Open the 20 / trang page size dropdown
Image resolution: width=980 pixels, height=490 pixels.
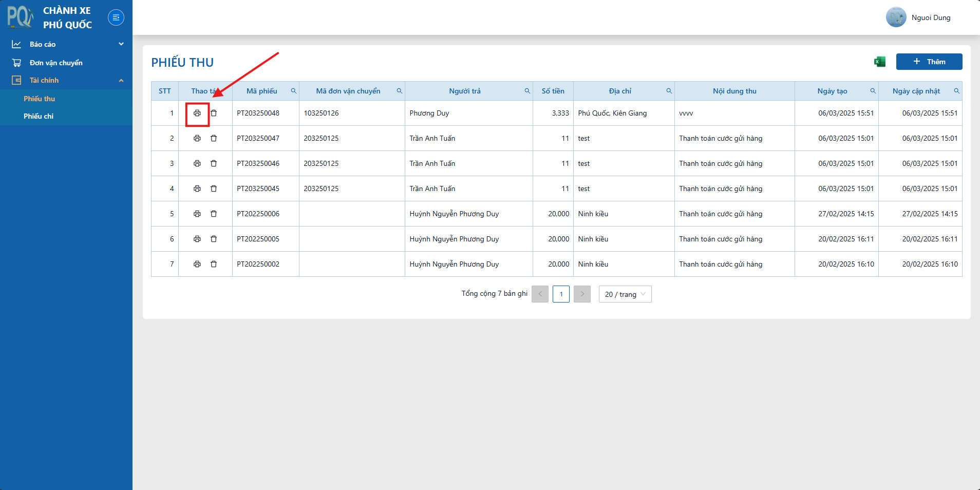click(625, 294)
